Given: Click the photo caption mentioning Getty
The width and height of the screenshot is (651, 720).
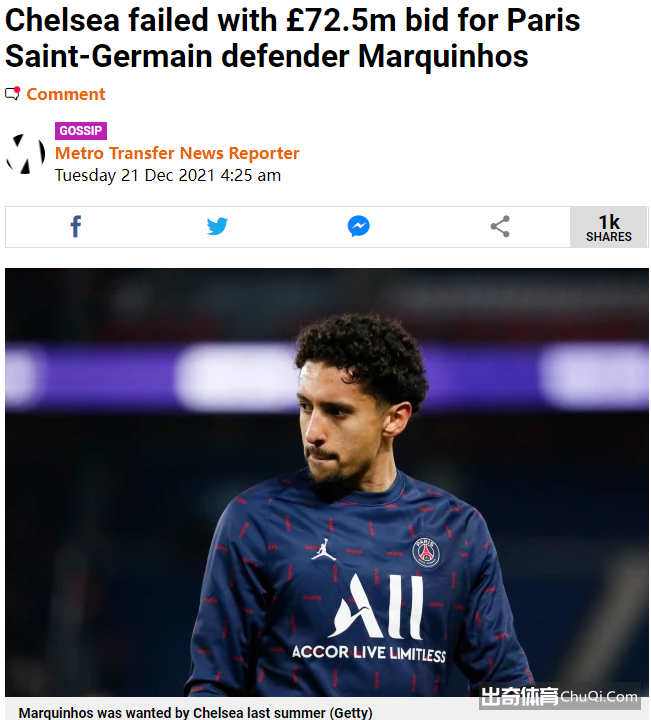Looking at the screenshot, I should pos(195,712).
